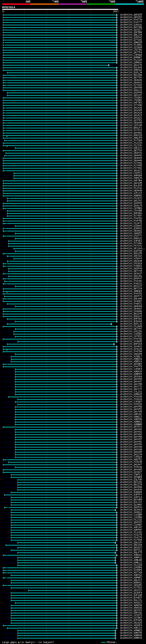This screenshot has width=146, height=644.
Task: Select label UniRef100_A9NPD6
Action: coord(131,635)
